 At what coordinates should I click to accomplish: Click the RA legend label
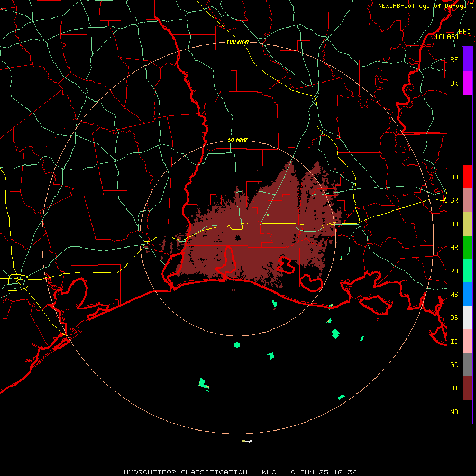[454, 271]
